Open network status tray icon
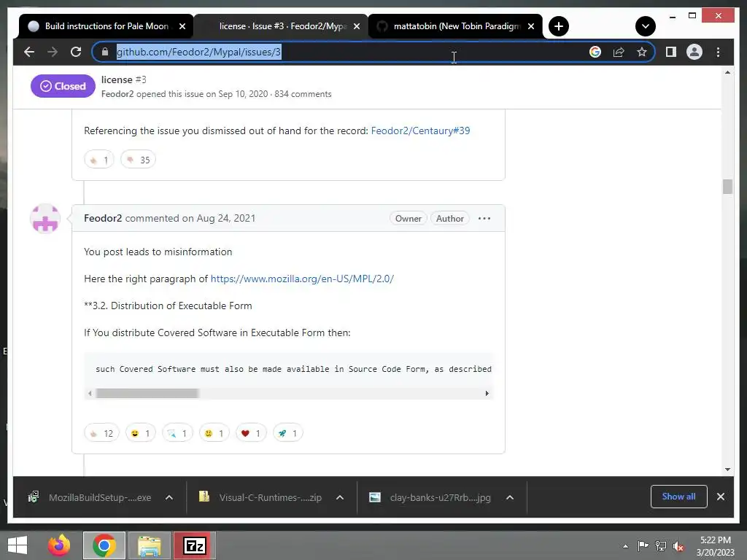The image size is (747, 560). click(661, 546)
